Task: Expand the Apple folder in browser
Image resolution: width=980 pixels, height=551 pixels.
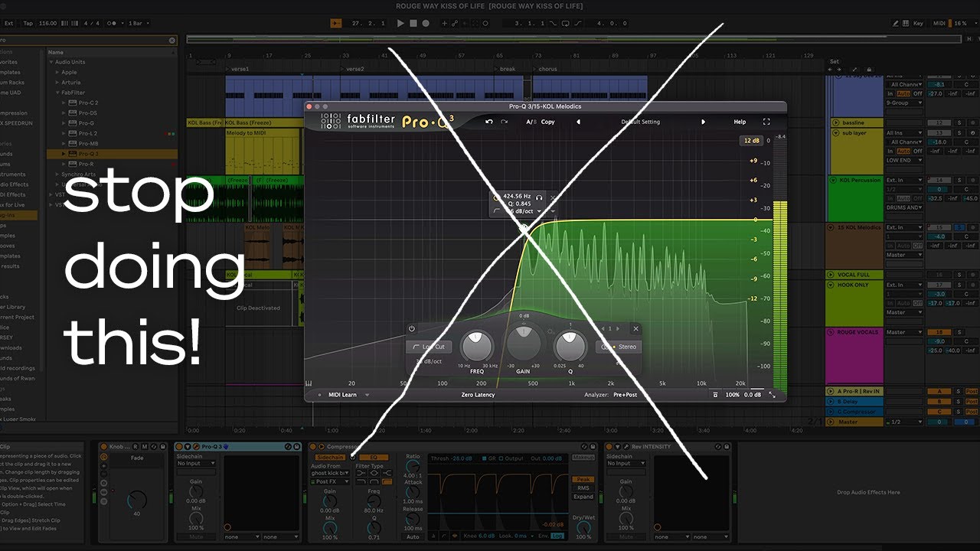Action: [x=57, y=72]
